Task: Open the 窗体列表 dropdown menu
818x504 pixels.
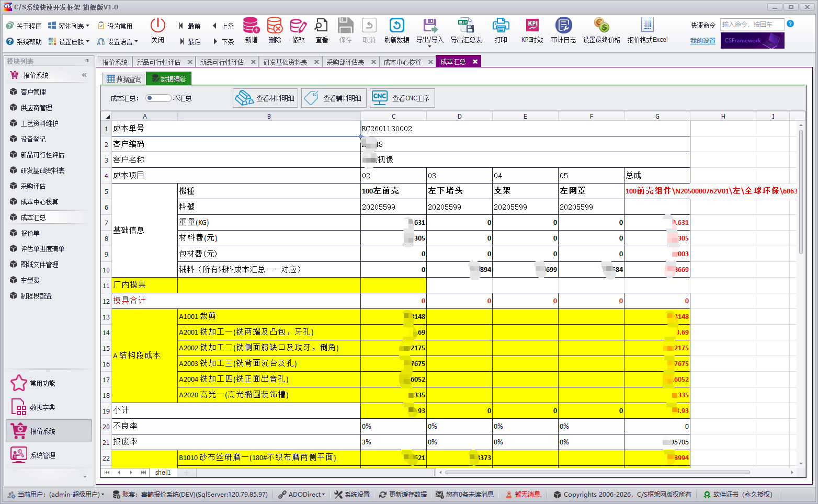Action: point(69,26)
